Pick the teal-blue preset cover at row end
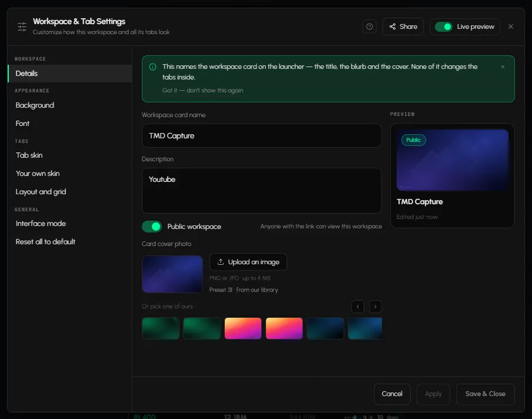532x419 pixels. point(365,328)
